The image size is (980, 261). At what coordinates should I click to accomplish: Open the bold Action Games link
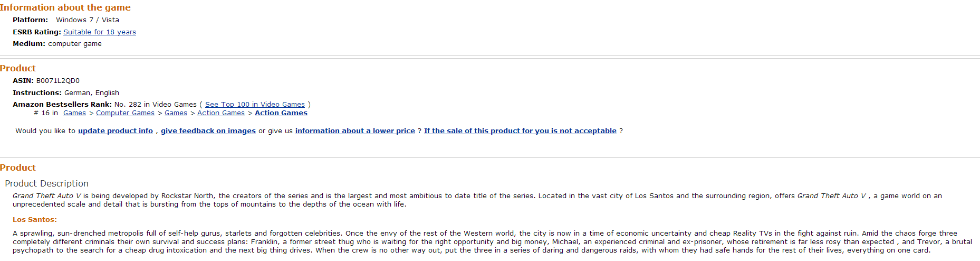pyautogui.click(x=281, y=113)
